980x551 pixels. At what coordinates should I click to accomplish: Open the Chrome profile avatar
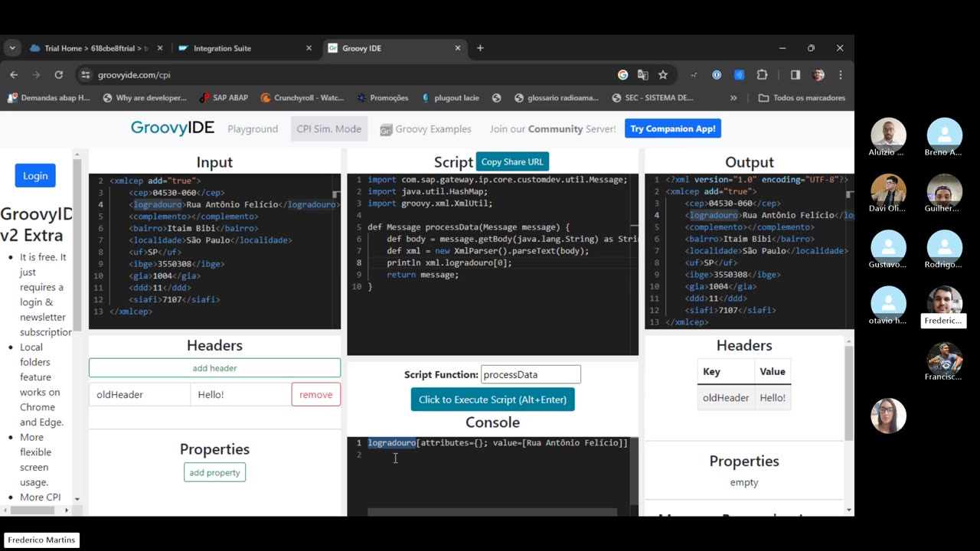818,75
